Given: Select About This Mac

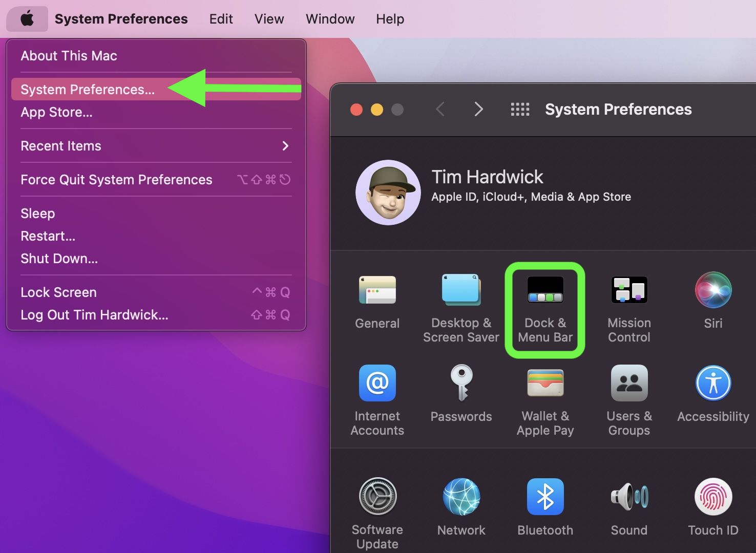Looking at the screenshot, I should coord(156,56).
